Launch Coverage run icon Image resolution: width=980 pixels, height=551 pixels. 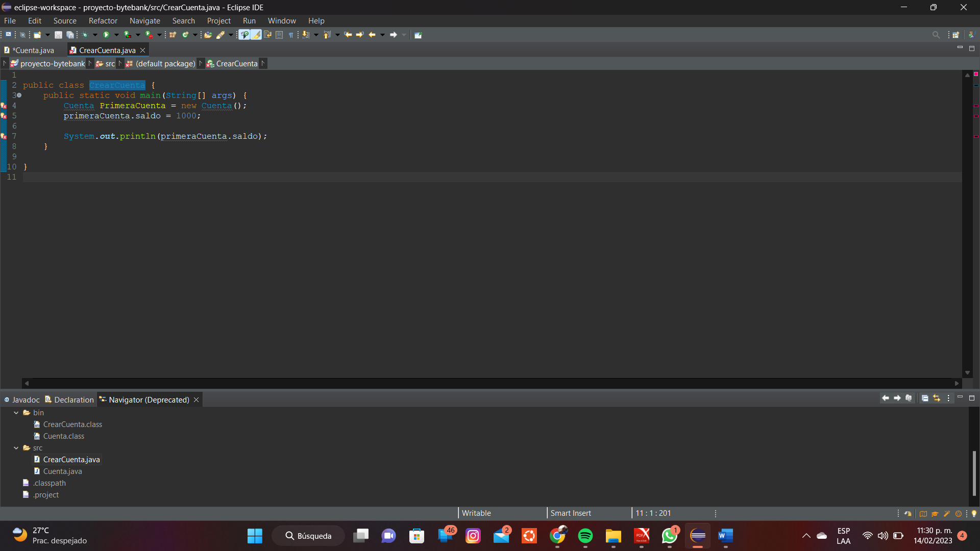pyautogui.click(x=128, y=35)
